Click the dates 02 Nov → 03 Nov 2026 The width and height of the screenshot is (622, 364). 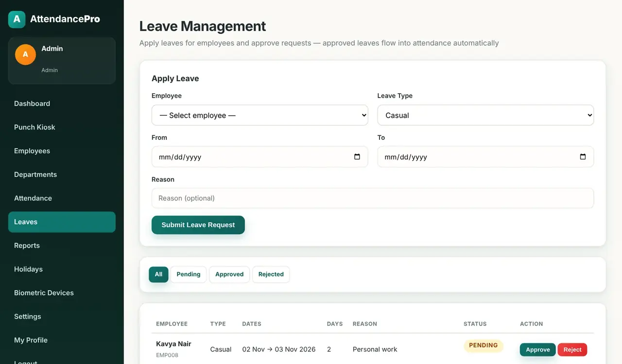[x=279, y=349]
